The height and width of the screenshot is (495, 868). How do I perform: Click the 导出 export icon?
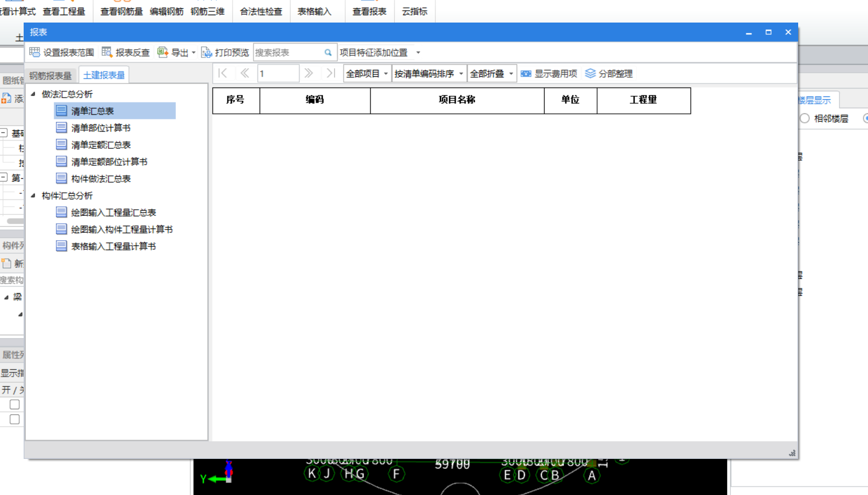click(x=163, y=52)
